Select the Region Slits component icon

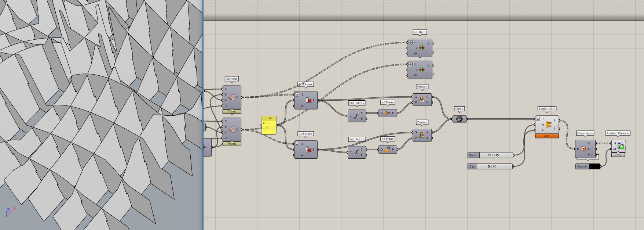tap(549, 125)
